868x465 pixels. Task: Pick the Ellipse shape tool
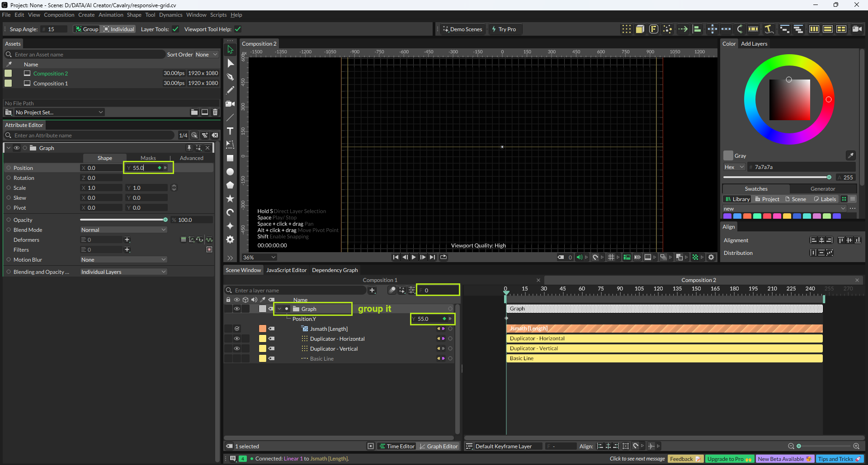click(230, 172)
